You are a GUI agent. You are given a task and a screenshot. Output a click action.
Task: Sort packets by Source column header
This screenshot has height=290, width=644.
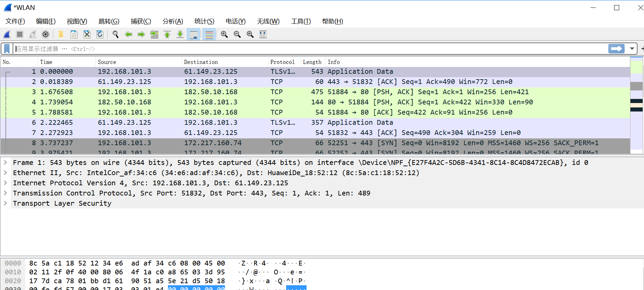(139, 62)
